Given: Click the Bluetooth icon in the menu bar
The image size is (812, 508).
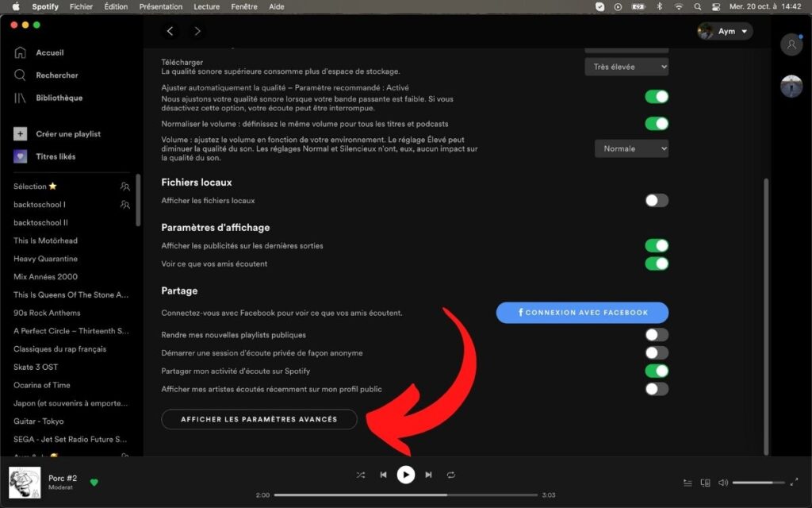Looking at the screenshot, I should (659, 6).
